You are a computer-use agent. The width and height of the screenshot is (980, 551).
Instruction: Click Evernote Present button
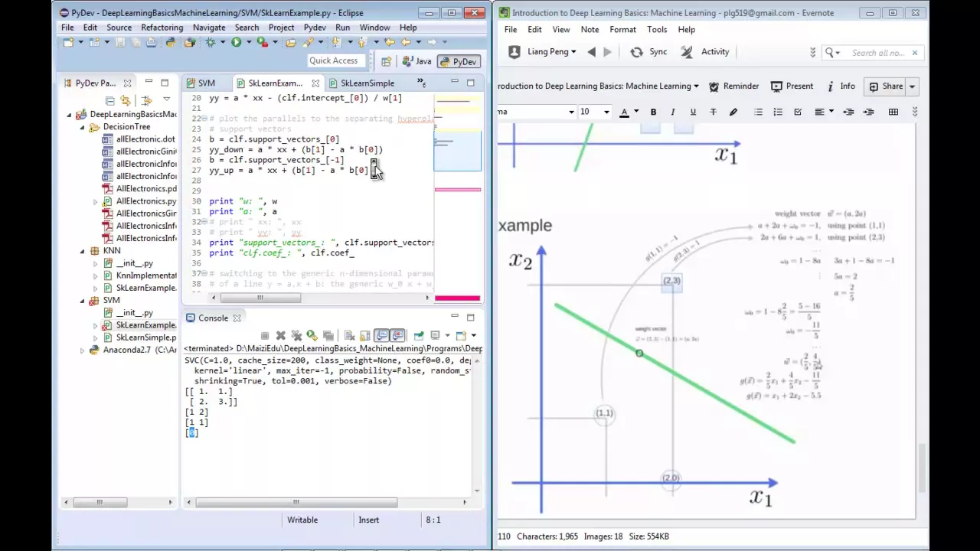(792, 86)
